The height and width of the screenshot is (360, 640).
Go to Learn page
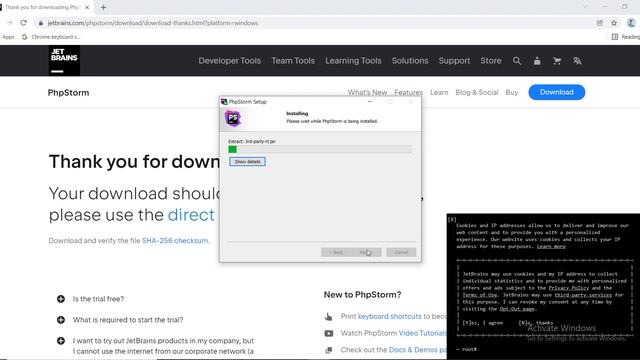click(x=439, y=92)
